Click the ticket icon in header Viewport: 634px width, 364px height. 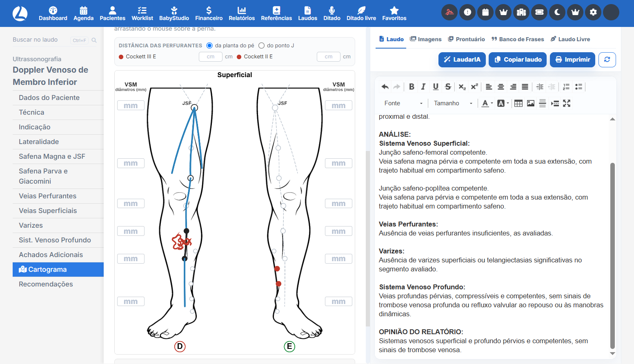pyautogui.click(x=539, y=12)
